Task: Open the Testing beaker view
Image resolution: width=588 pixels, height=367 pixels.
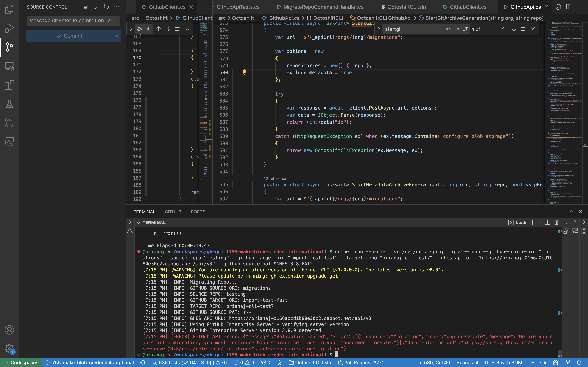Action: click(9, 104)
